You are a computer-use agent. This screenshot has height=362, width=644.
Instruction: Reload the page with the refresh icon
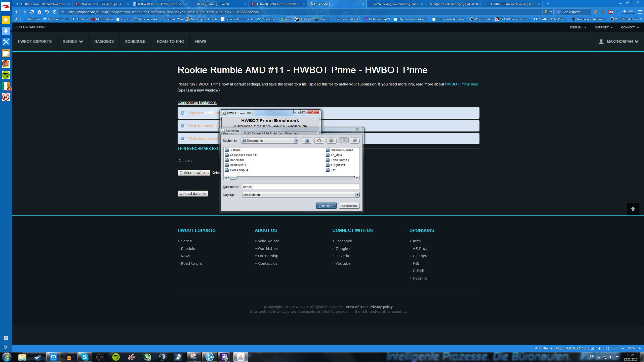pyautogui.click(x=32, y=12)
